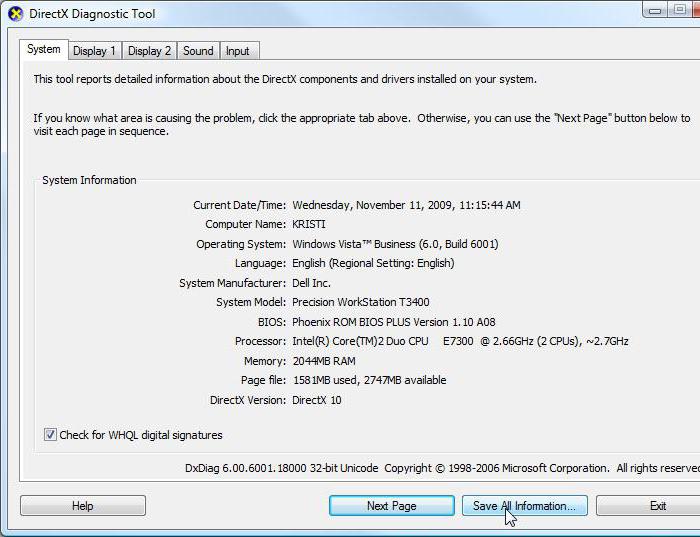
Task: Click memory value 2044MB RAM
Action: (x=324, y=361)
